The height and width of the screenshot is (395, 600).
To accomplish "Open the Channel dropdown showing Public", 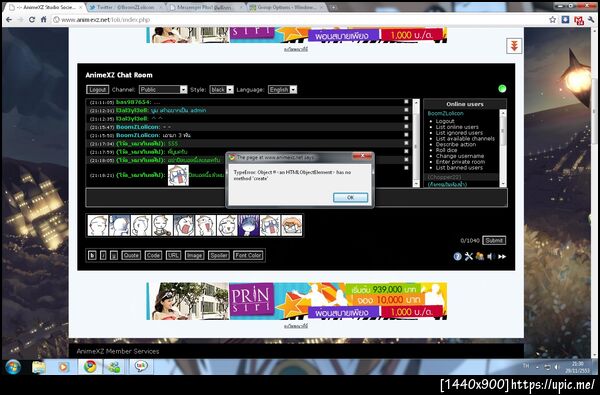I will coord(163,90).
